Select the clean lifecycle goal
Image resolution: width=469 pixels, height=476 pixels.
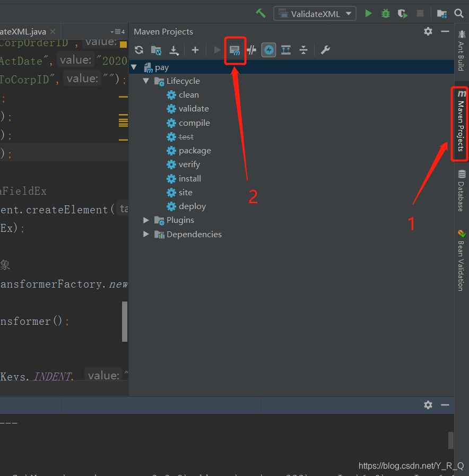(189, 94)
